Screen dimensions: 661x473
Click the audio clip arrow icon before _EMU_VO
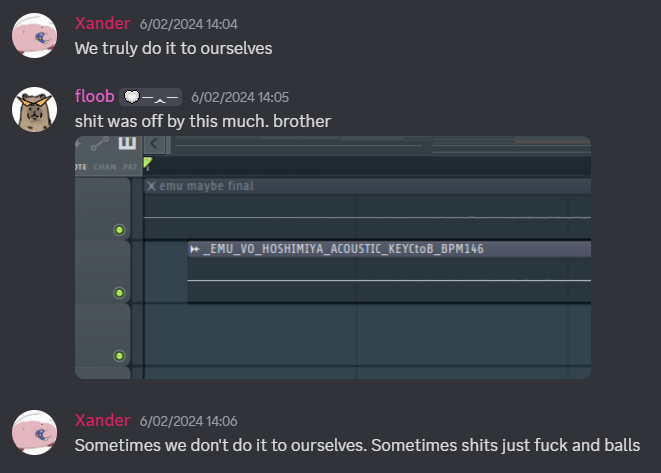point(195,249)
